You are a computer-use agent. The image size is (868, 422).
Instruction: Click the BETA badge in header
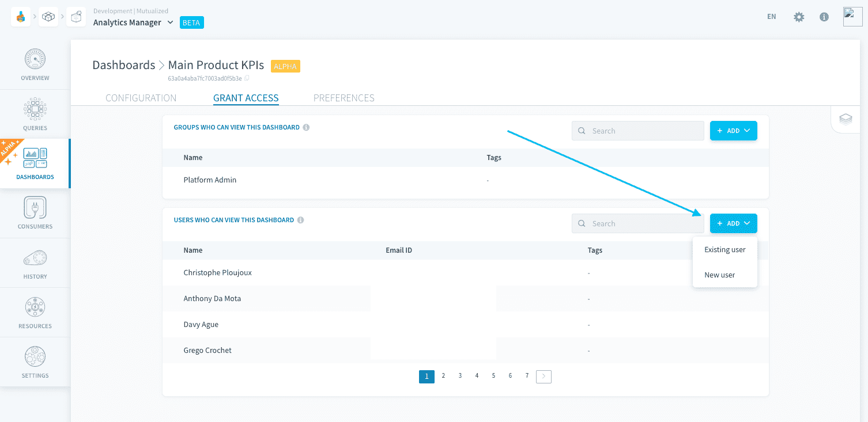[x=192, y=22]
